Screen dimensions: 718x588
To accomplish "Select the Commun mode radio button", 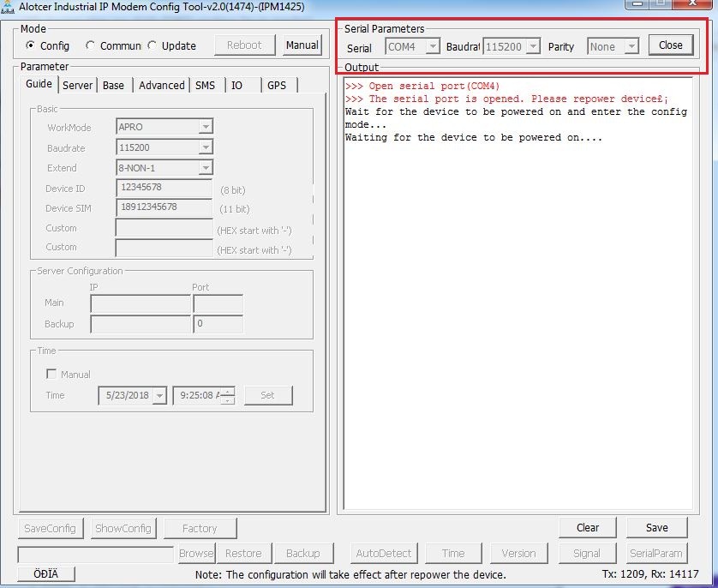I will [x=90, y=45].
